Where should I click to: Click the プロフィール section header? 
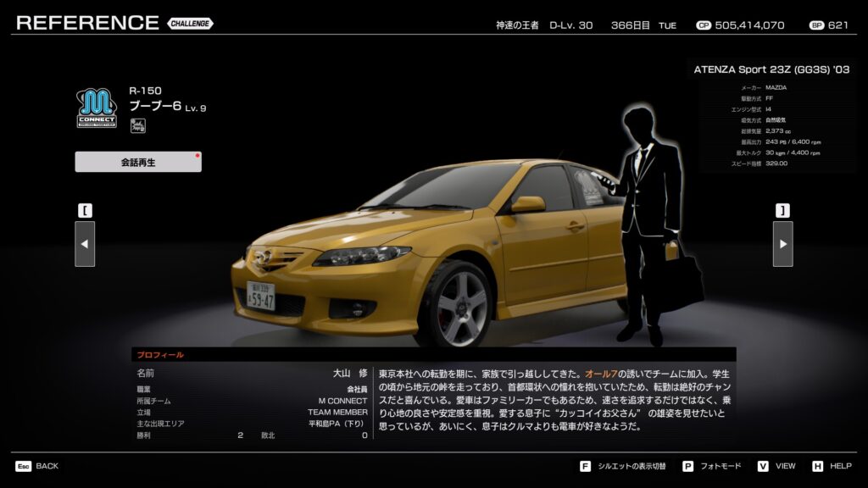[161, 355]
